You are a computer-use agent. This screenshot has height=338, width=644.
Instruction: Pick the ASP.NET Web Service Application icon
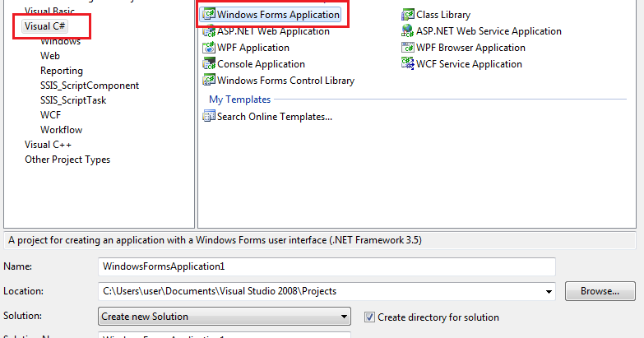click(408, 30)
